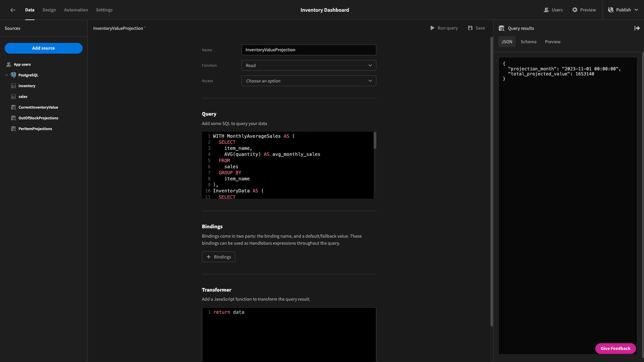This screenshot has width=644, height=362.
Task: Collapse the PostgreSQL source tree
Action: pyautogui.click(x=7, y=75)
